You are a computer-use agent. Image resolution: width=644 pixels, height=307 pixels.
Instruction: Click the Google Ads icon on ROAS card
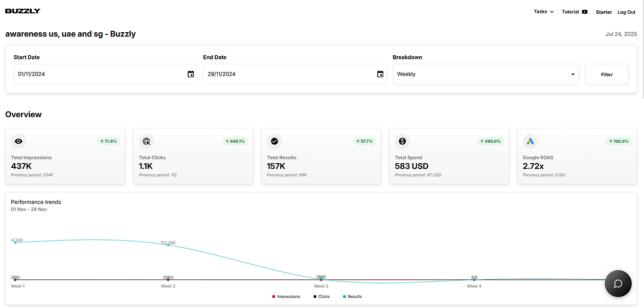(531, 141)
